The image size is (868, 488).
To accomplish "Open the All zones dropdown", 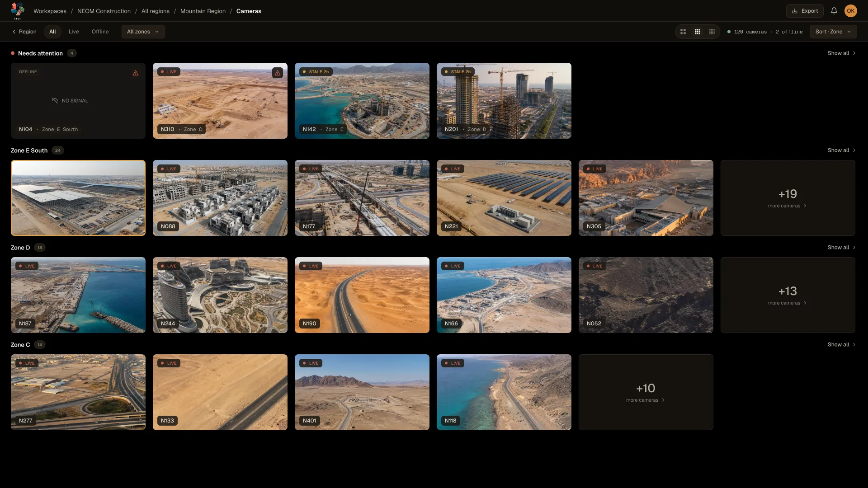I will (143, 32).
